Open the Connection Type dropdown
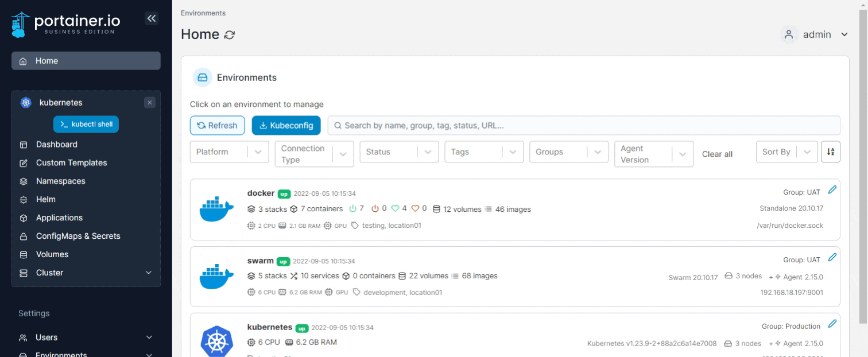868x357 pixels. click(x=314, y=154)
